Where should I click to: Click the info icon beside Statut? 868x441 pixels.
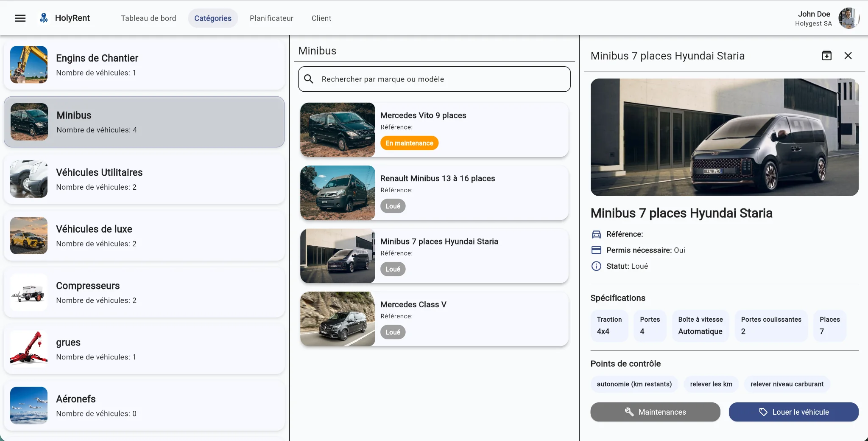click(x=596, y=266)
